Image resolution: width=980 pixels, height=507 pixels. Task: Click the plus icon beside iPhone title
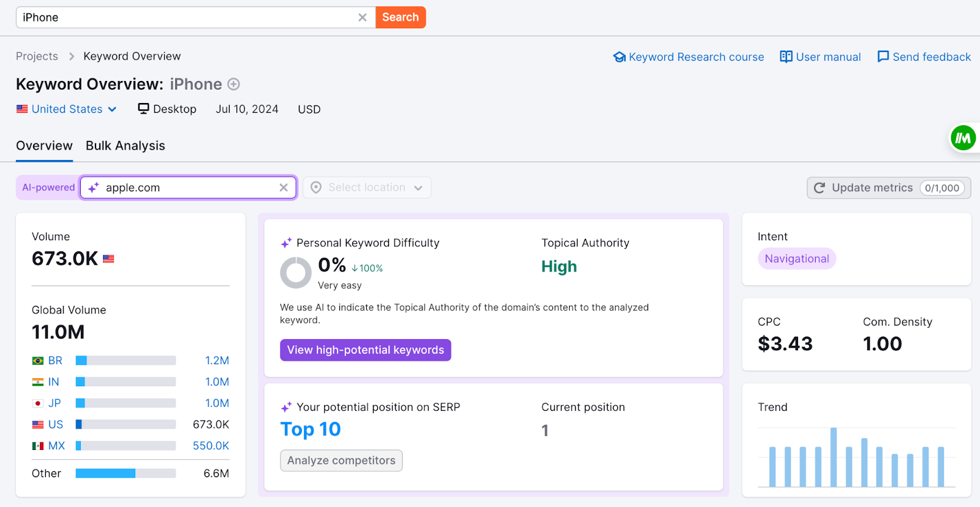233,84
